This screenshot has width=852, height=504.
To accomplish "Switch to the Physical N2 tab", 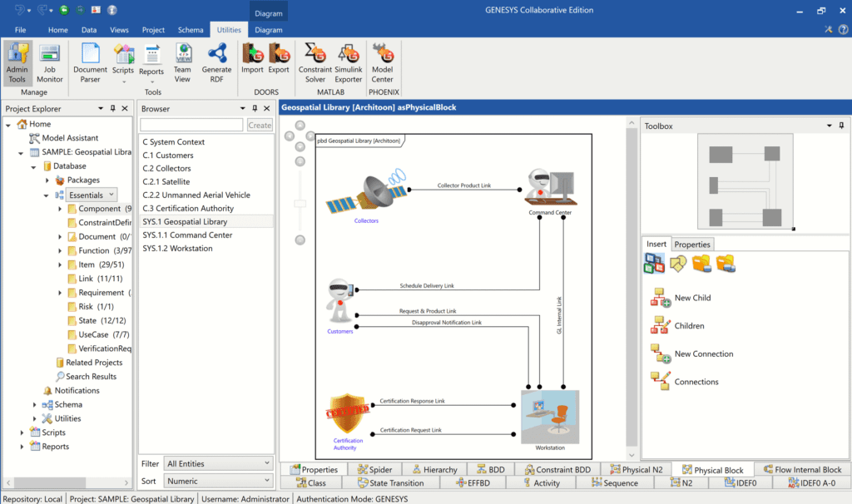I will tap(637, 468).
